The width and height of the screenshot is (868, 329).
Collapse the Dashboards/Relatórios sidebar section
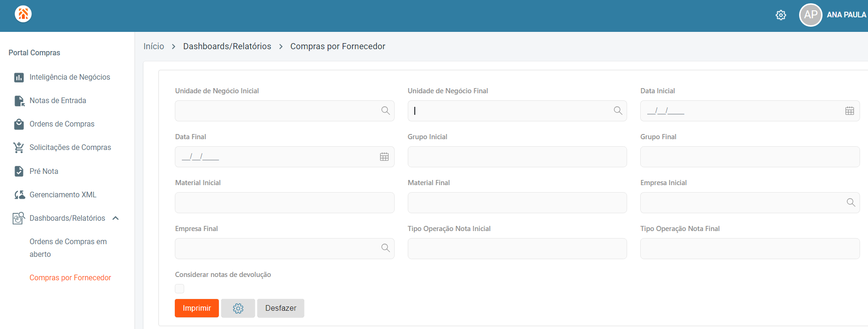(x=116, y=218)
